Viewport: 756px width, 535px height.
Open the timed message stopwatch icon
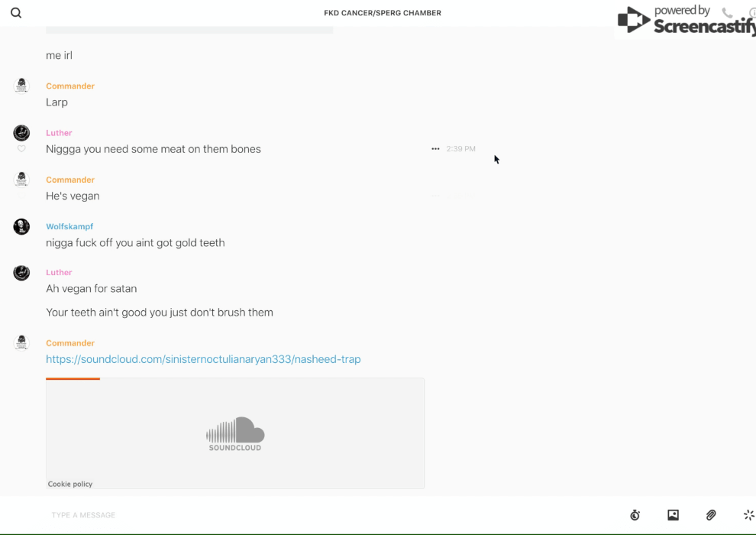click(x=635, y=515)
